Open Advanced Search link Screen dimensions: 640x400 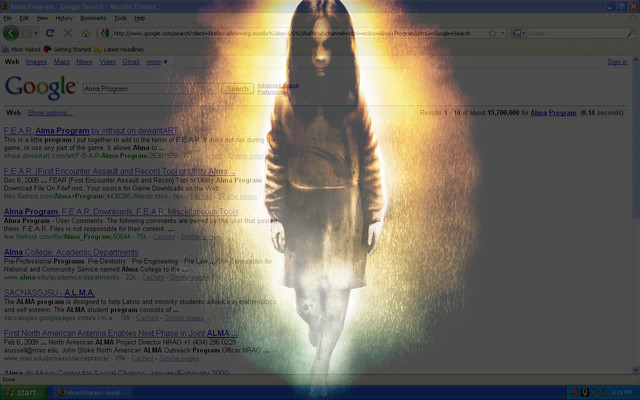(x=278, y=85)
